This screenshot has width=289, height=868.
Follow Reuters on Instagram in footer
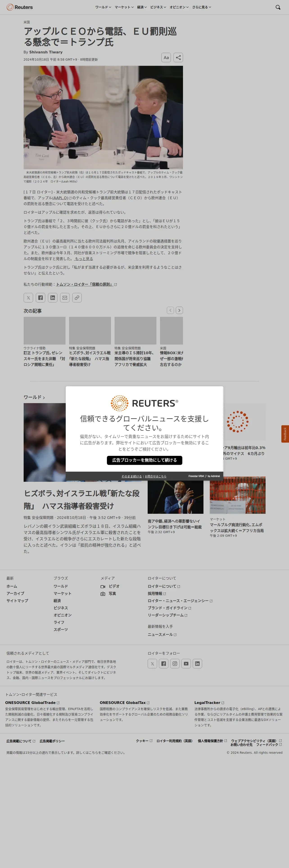coord(175,663)
